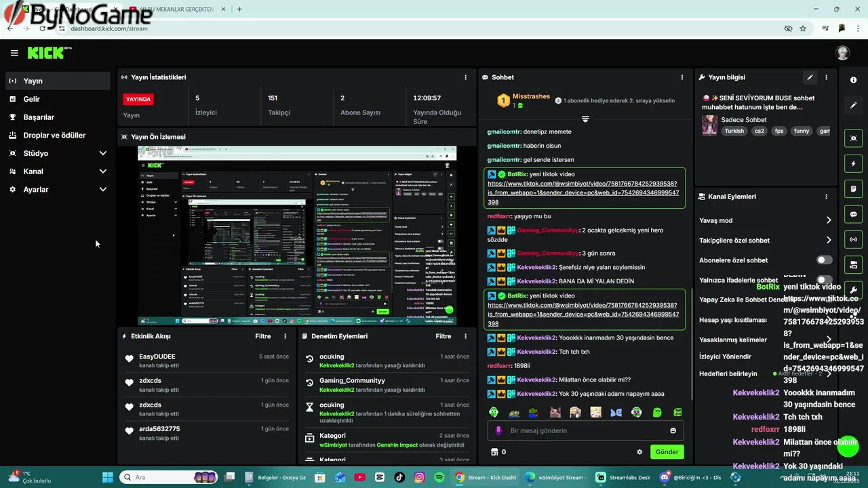Screen dimensions: 868x488
Task: Click the browser address bar
Action: coord(420,28)
